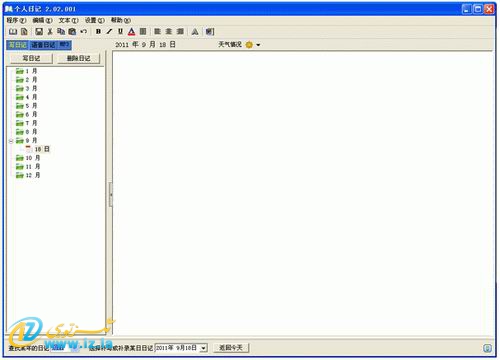Click the open book icon in toolbar
This screenshot has height=360, width=500.
[x=13, y=32]
